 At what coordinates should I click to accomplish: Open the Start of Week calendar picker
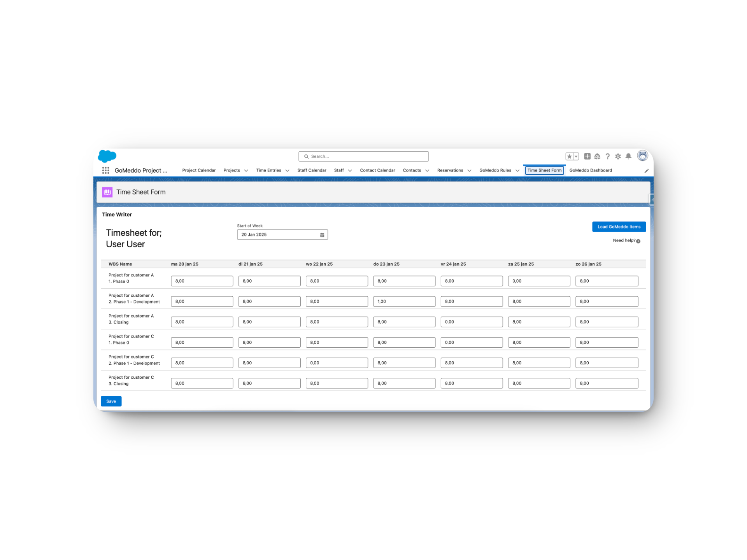[322, 235]
